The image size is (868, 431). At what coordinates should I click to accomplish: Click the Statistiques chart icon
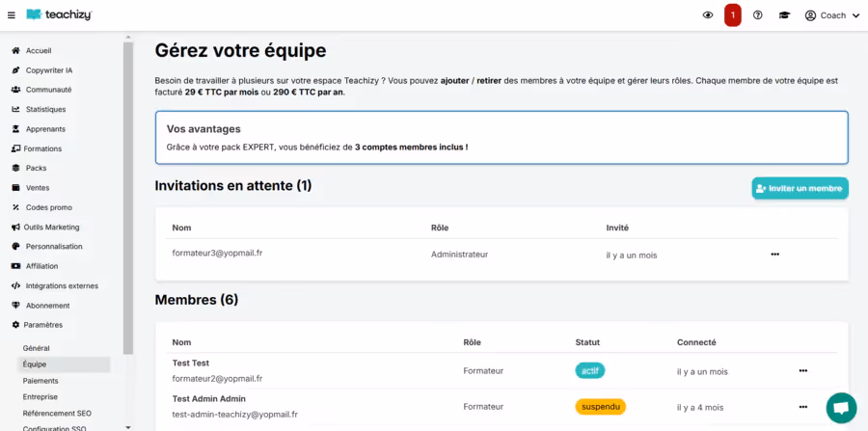15,110
